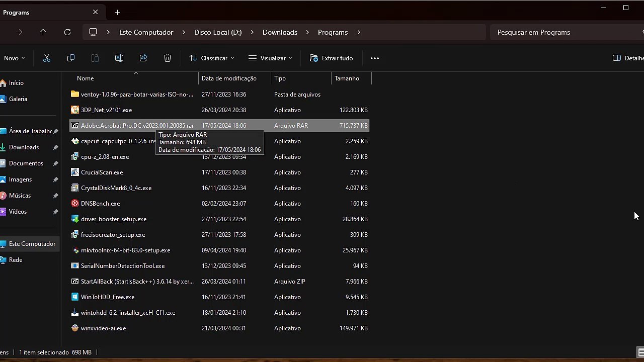Click the driver_booster_setup.exe icon
This screenshot has width=644, height=362.
75,219
